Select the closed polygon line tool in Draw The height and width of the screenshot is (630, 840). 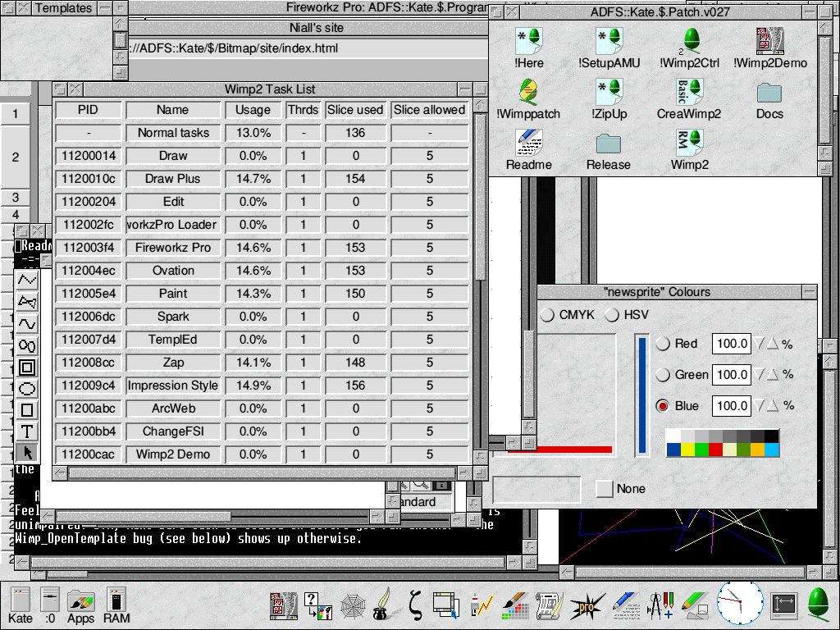(27, 302)
